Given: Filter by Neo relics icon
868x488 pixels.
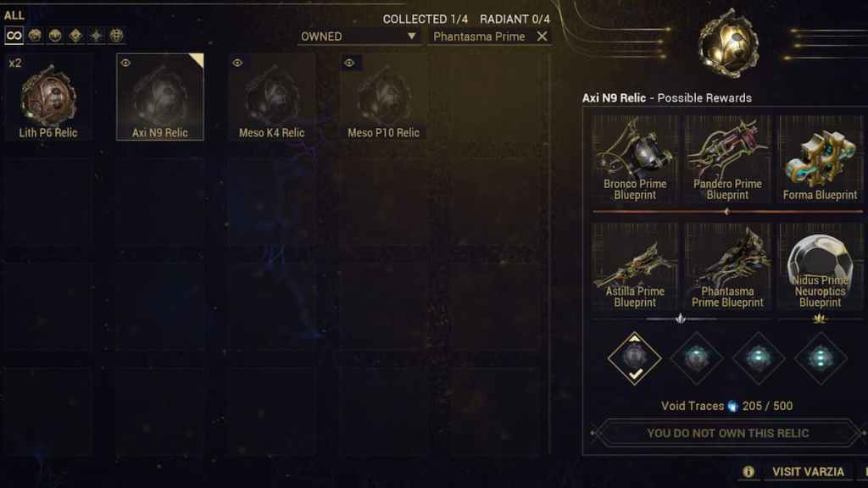Looking at the screenshot, I should [x=75, y=36].
